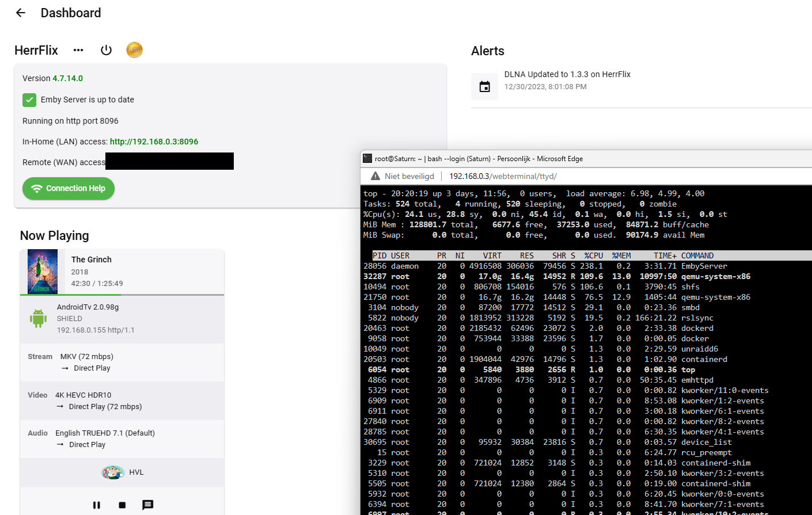Viewport: 812px width, 515px height.
Task: Send a message to the playing client
Action: (x=147, y=505)
